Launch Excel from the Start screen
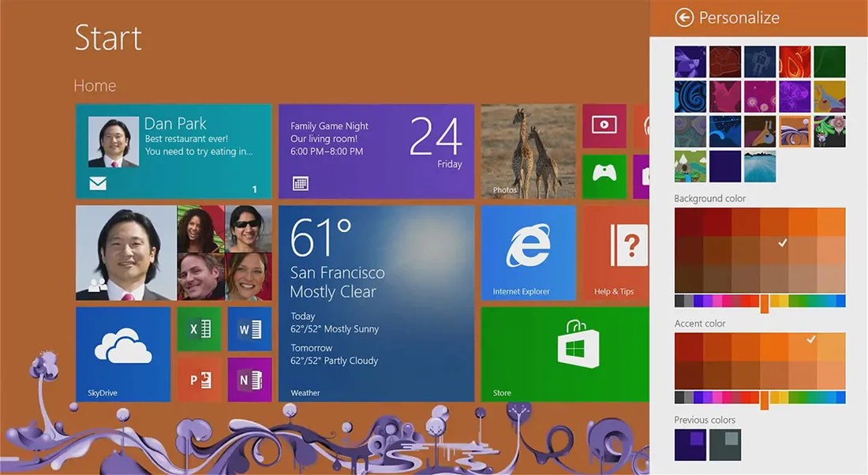The width and height of the screenshot is (868, 475). pos(200,328)
